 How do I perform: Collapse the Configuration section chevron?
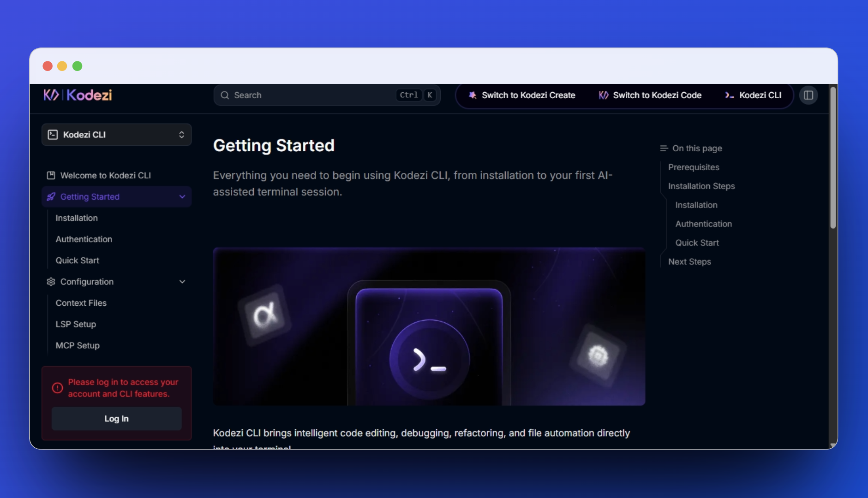pyautogui.click(x=182, y=282)
